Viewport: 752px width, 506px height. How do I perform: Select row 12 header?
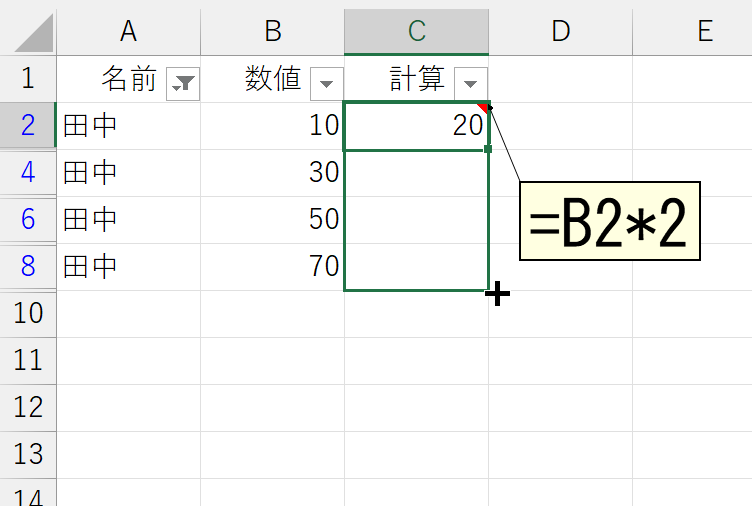(28, 407)
